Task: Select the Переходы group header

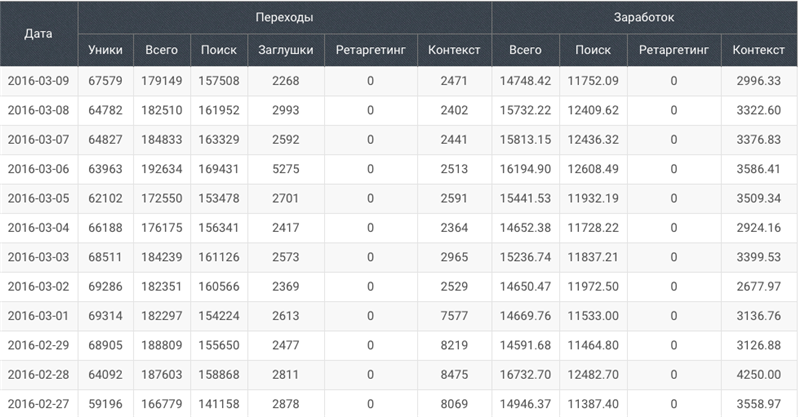Action: 285,17
